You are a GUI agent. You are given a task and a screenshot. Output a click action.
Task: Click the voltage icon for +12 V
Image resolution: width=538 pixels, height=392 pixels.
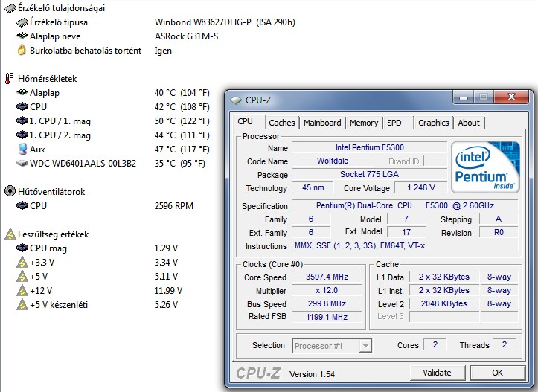22,291
